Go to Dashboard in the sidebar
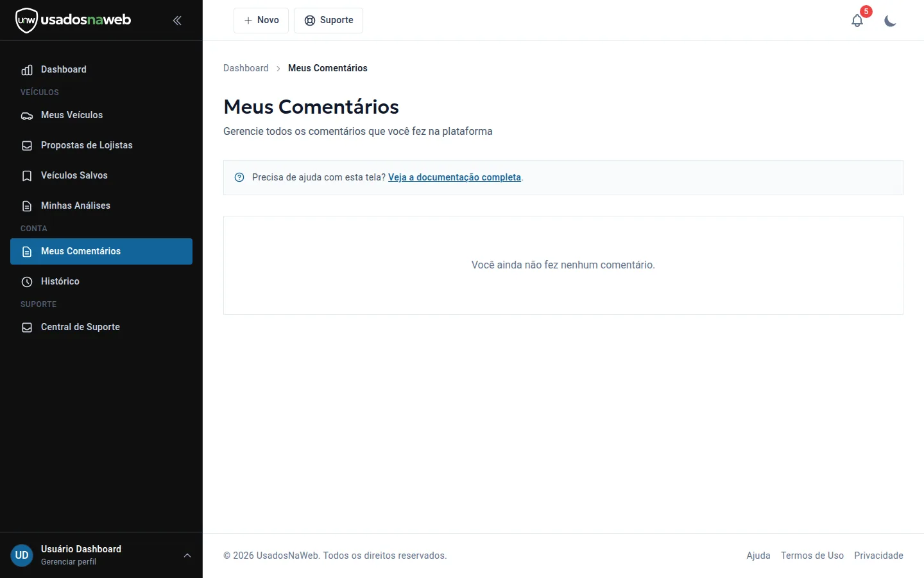The height and width of the screenshot is (578, 924). coord(101,69)
